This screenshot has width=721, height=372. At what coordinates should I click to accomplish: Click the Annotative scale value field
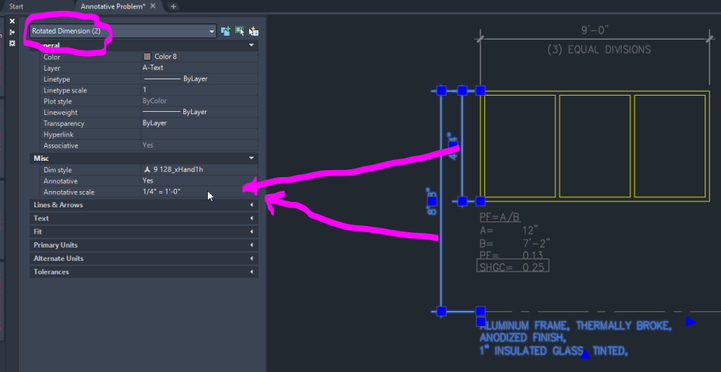[x=199, y=192]
